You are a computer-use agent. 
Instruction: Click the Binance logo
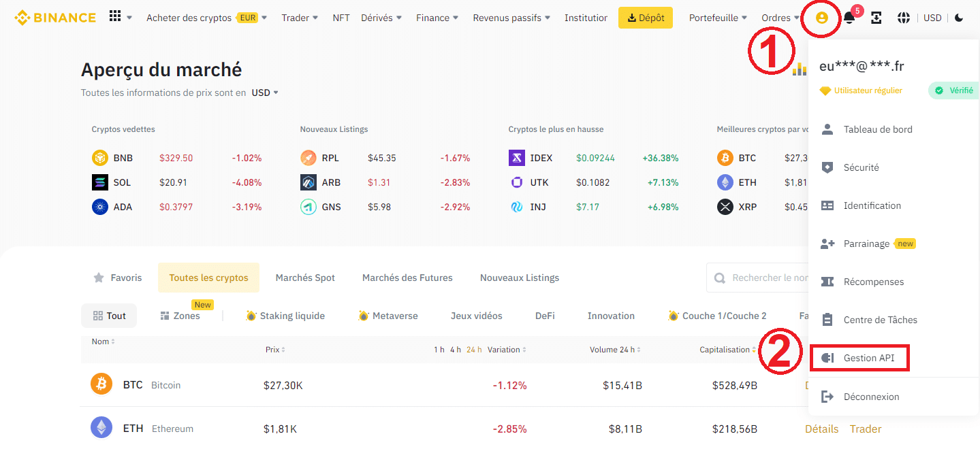click(x=54, y=17)
